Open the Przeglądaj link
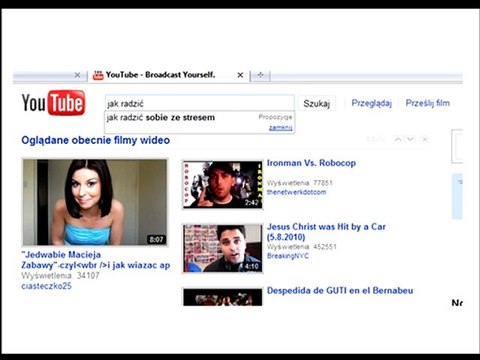This screenshot has height=360, width=480. pyautogui.click(x=371, y=103)
